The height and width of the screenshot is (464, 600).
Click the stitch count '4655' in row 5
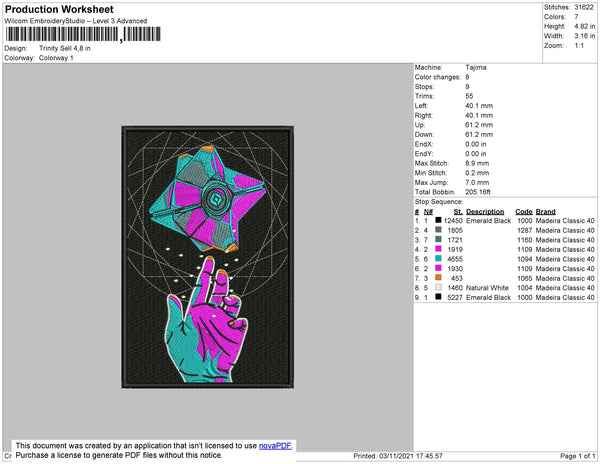[455, 259]
